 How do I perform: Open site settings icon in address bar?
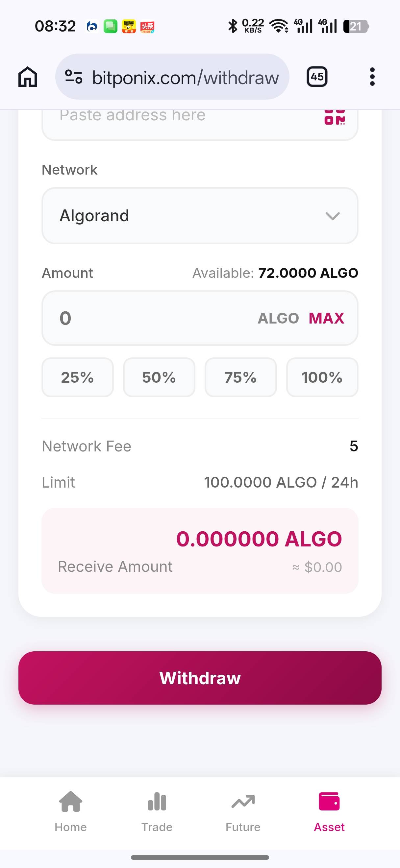(x=74, y=77)
